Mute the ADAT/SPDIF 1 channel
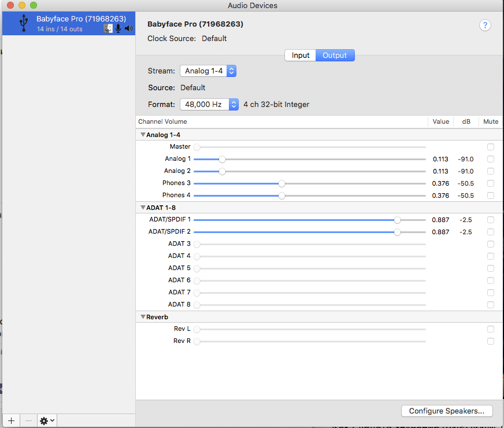 491,220
